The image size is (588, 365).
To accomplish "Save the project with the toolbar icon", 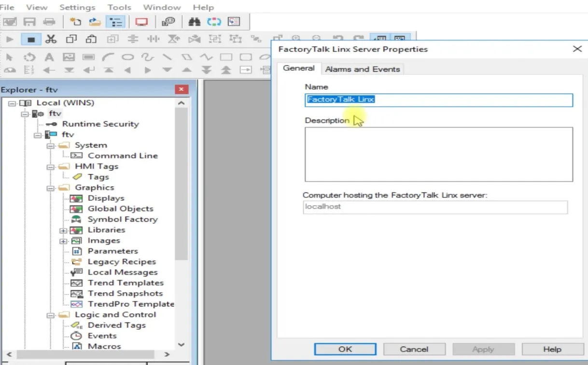I will click(x=30, y=21).
